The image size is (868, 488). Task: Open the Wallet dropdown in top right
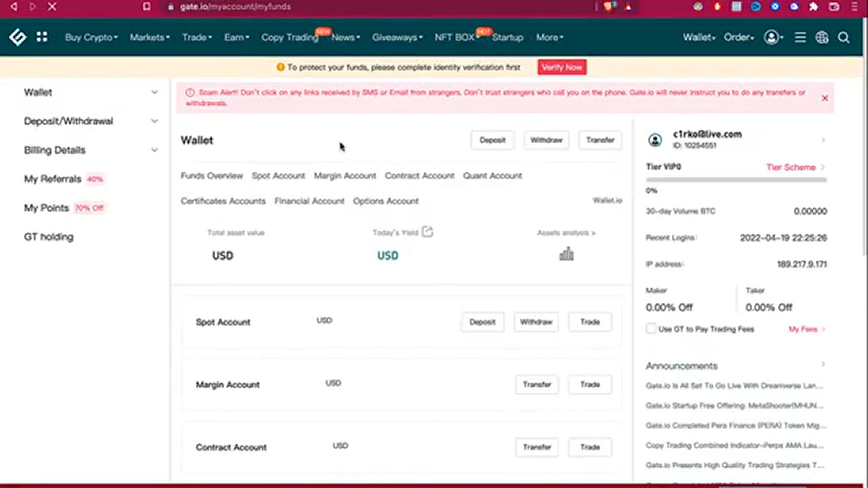[x=699, y=38]
